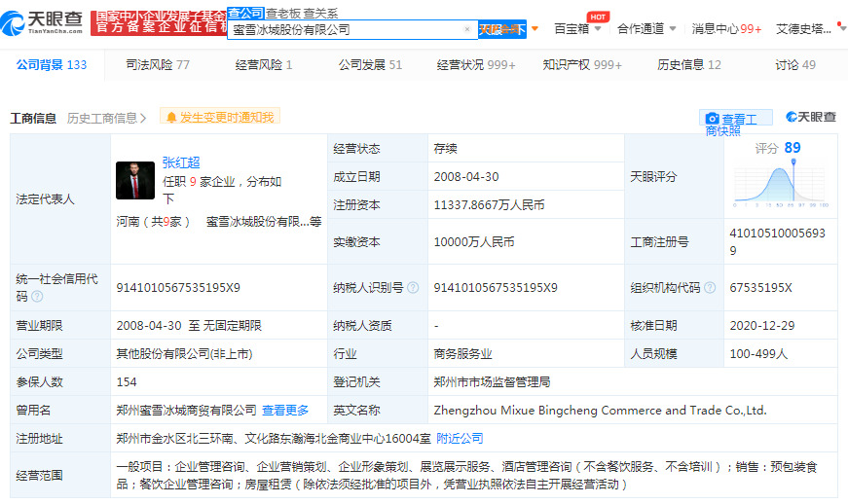This screenshot has width=848, height=504.
Task: Click the 实缴资本 value 10000万人民币
Action: (474, 242)
